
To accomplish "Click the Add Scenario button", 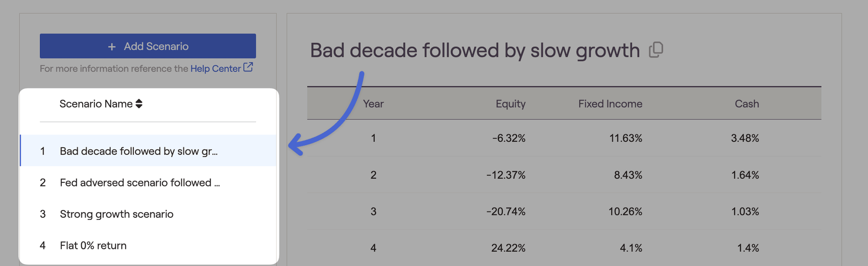I will point(148,46).
